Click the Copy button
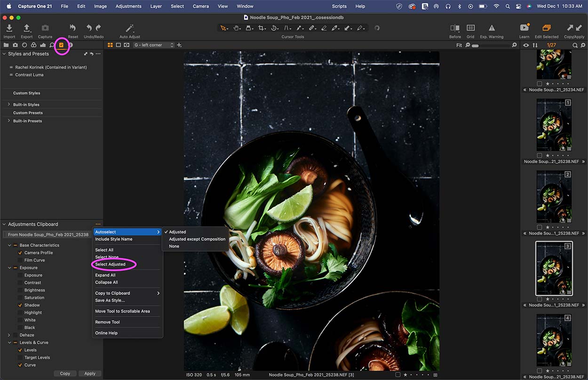Image resolution: width=588 pixels, height=380 pixels. tap(65, 373)
